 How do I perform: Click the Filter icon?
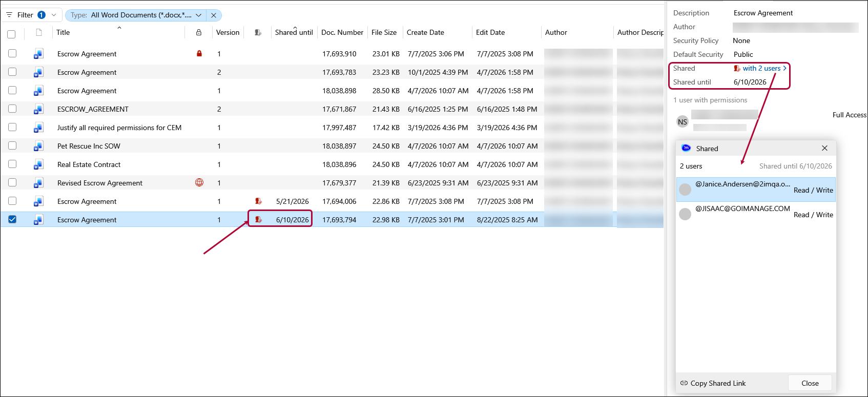(x=9, y=15)
